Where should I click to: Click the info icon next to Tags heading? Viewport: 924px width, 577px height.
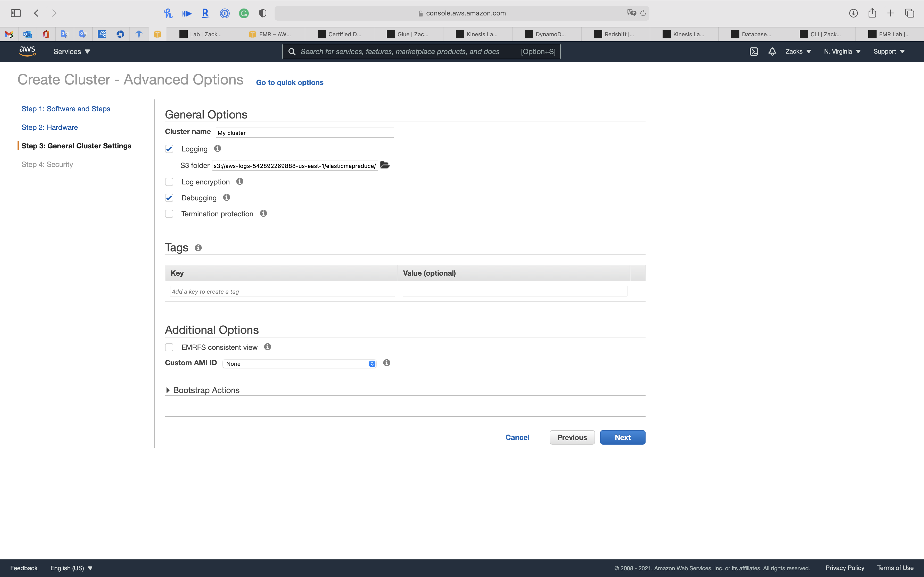198,248
